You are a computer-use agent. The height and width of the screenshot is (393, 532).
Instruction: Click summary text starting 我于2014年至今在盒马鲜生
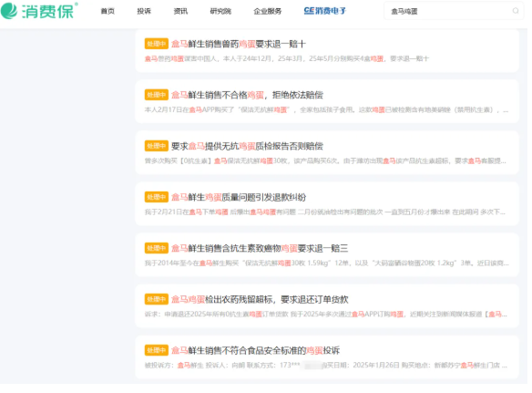pyautogui.click(x=327, y=264)
